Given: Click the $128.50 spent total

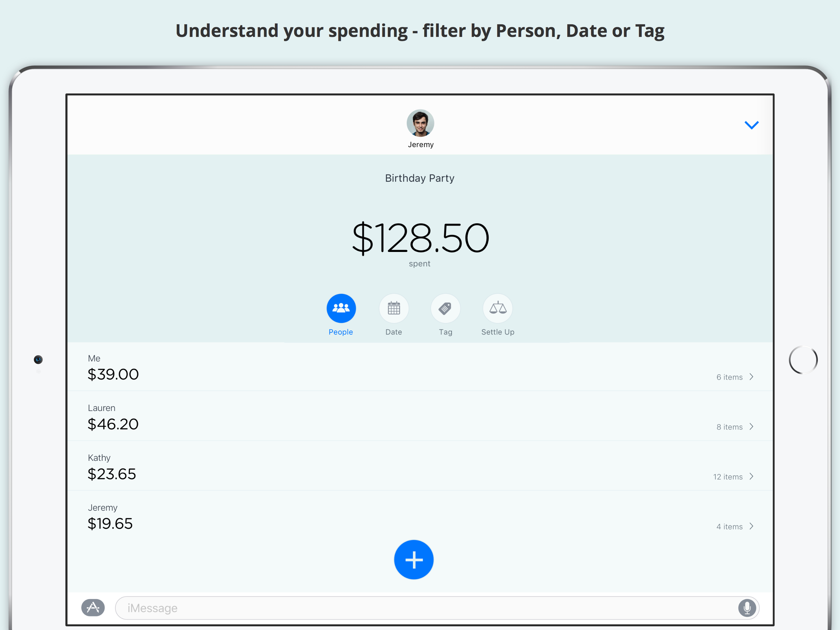Looking at the screenshot, I should click(x=420, y=238).
